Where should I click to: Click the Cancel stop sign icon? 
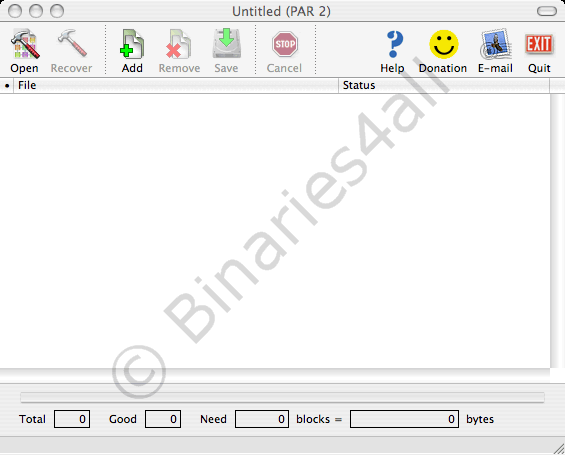pos(285,44)
